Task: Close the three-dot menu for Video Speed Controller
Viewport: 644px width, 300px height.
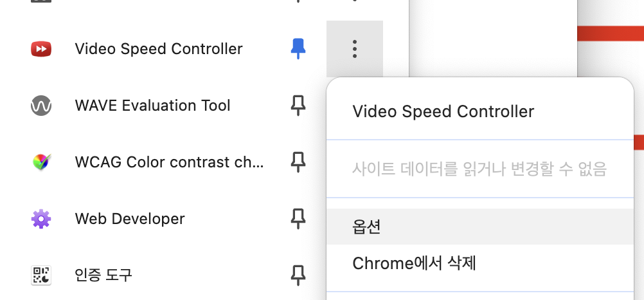Action: tap(355, 49)
